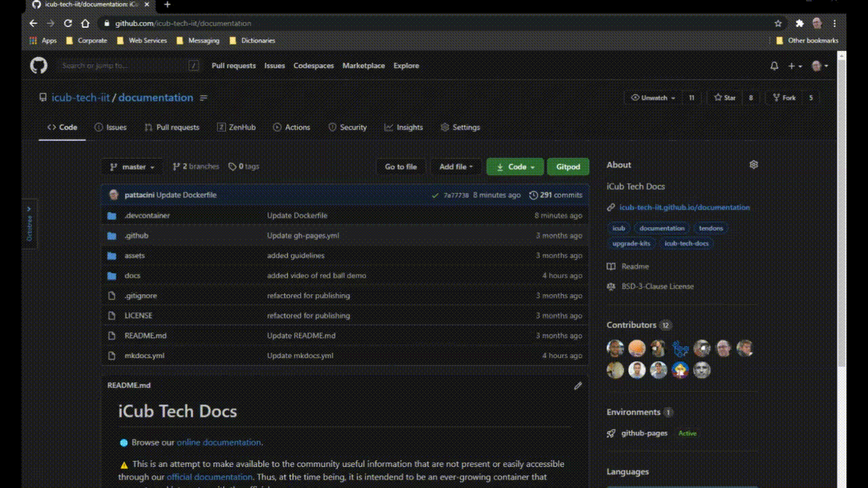This screenshot has width=868, height=488.
Task: Expand the Octotree side panel toggle
Action: (x=28, y=224)
